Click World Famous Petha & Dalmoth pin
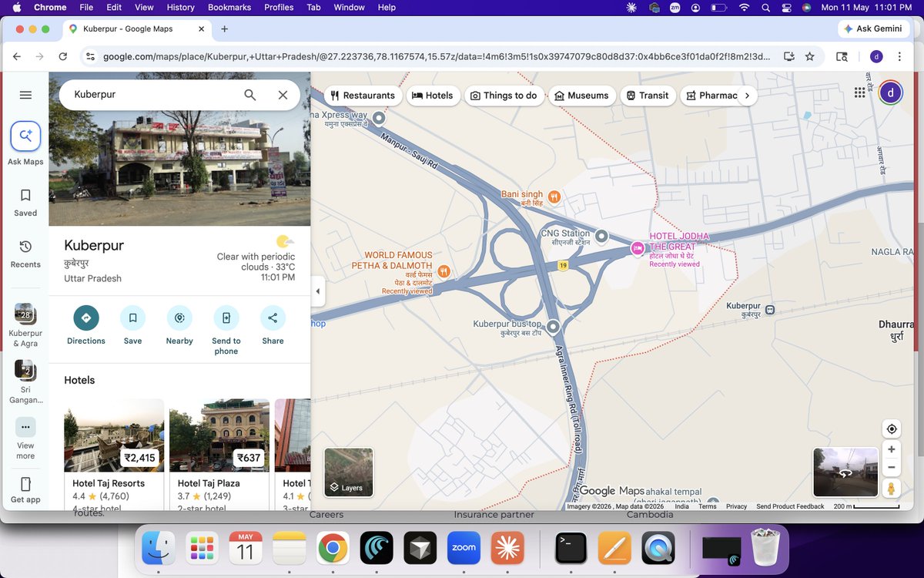 pos(444,271)
